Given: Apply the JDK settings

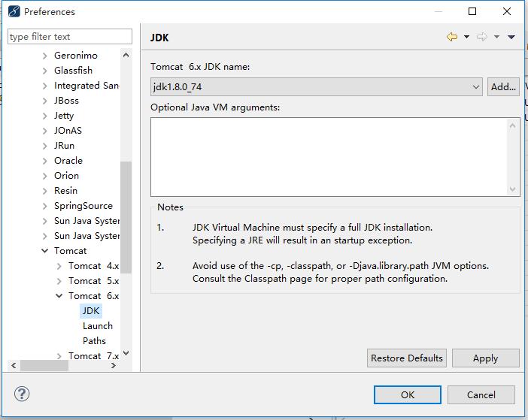Looking at the screenshot, I should point(486,358).
